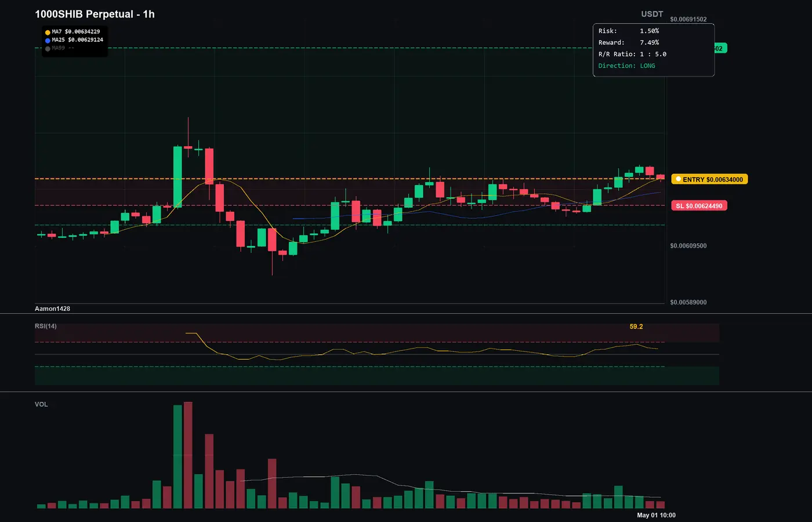Click the $0.00609500 price axis label
This screenshot has width=812, height=522.
(x=688, y=246)
